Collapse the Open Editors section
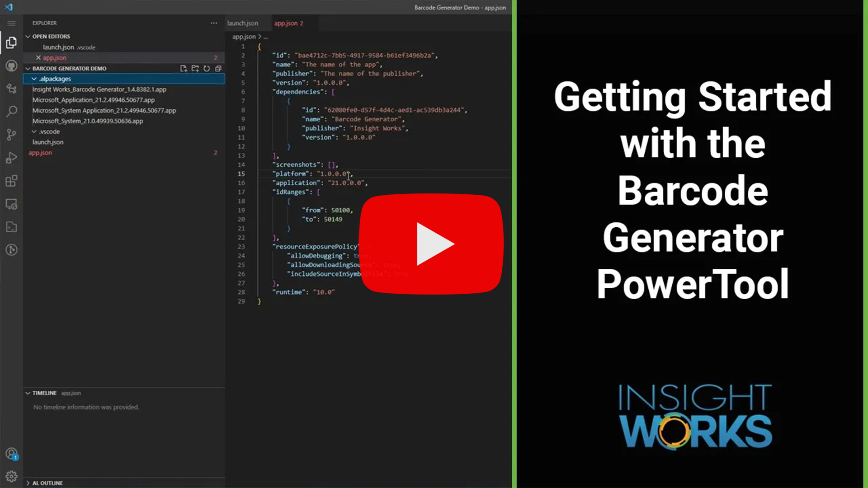Viewport: 868px width, 488px height. coord(28,37)
